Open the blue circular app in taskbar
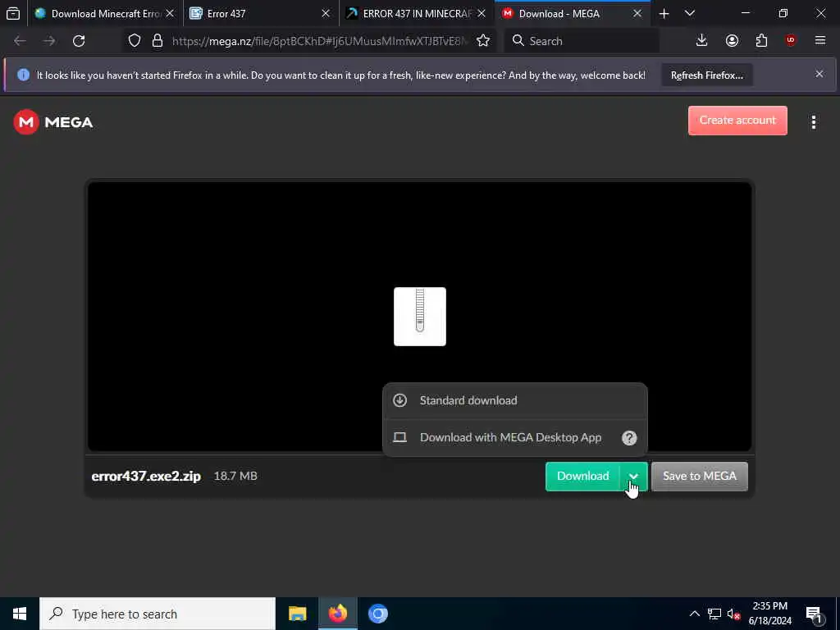Image resolution: width=840 pixels, height=630 pixels. (377, 614)
